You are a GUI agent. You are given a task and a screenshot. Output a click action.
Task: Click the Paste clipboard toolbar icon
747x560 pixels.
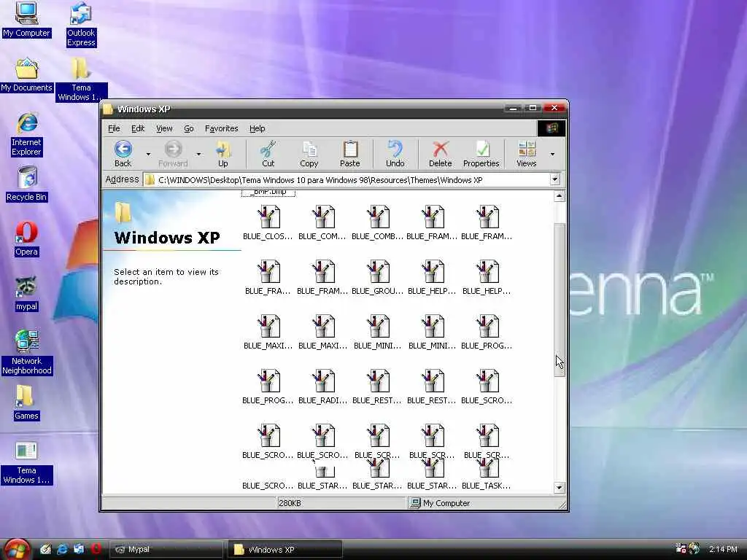tap(350, 153)
